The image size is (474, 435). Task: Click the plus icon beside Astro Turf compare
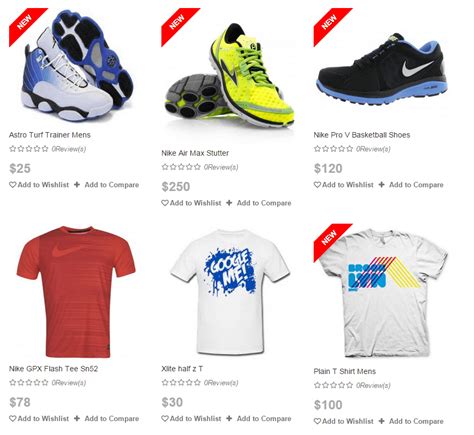pyautogui.click(x=77, y=185)
